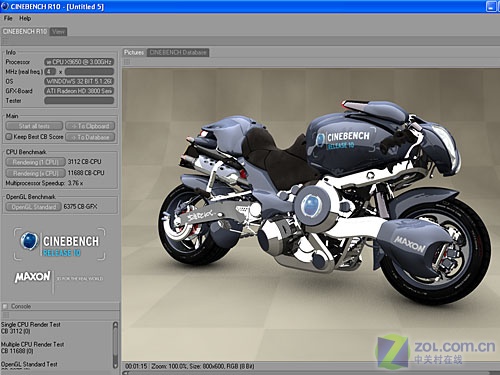The width and height of the screenshot is (500, 375).
Task: Toggle the Console checkbox
Action: 5,306
